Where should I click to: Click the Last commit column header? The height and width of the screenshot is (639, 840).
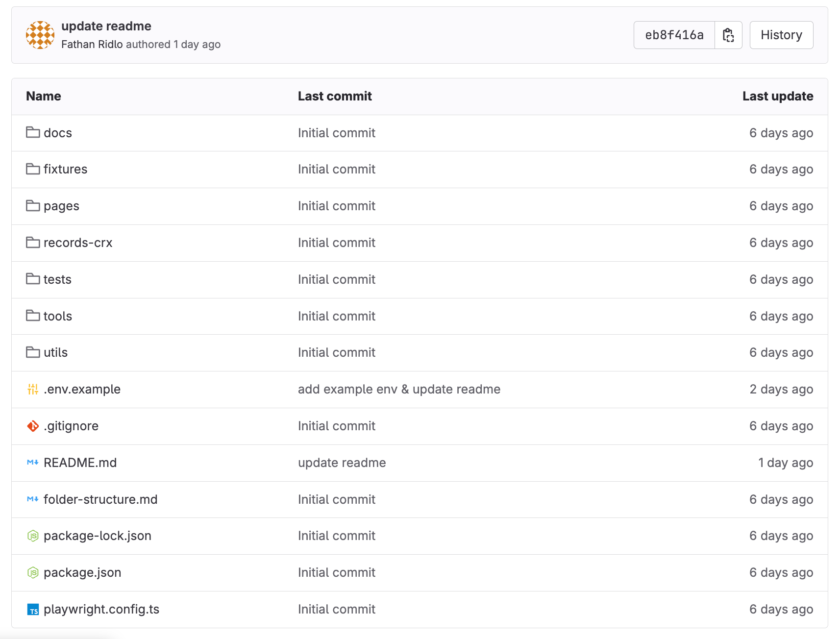pyautogui.click(x=335, y=96)
